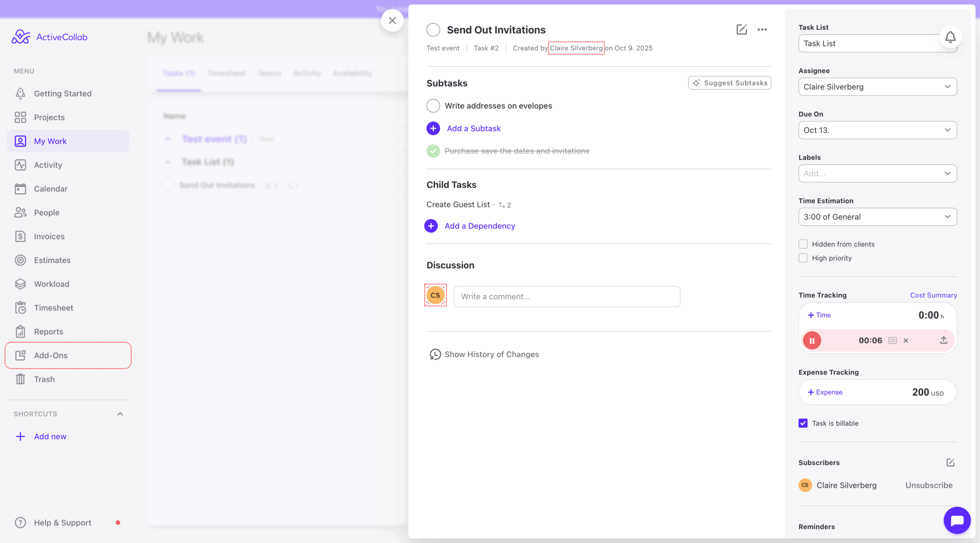The image size is (980, 543).
Task: Enable the Hidden from clients checkbox
Action: point(803,244)
